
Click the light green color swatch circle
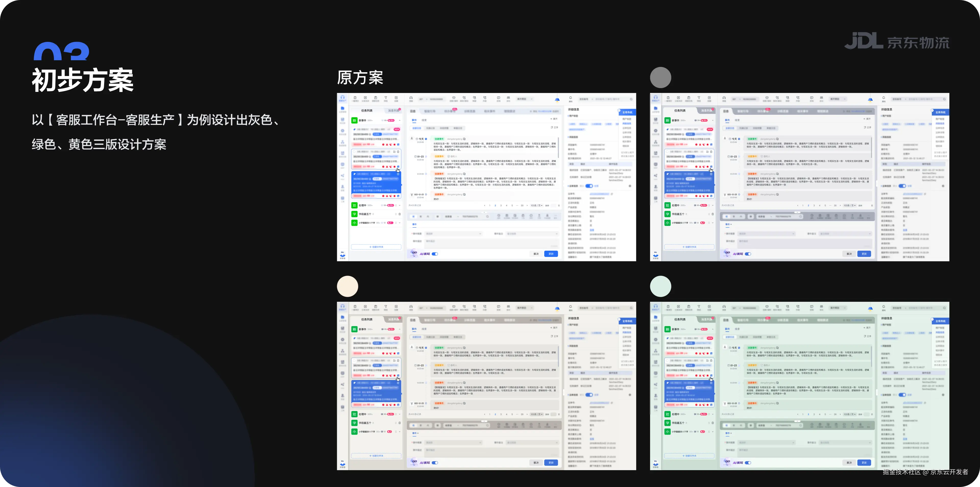coord(660,286)
